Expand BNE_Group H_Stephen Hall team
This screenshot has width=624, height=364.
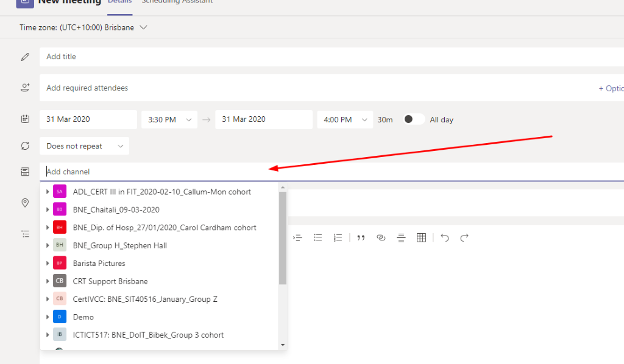point(48,245)
